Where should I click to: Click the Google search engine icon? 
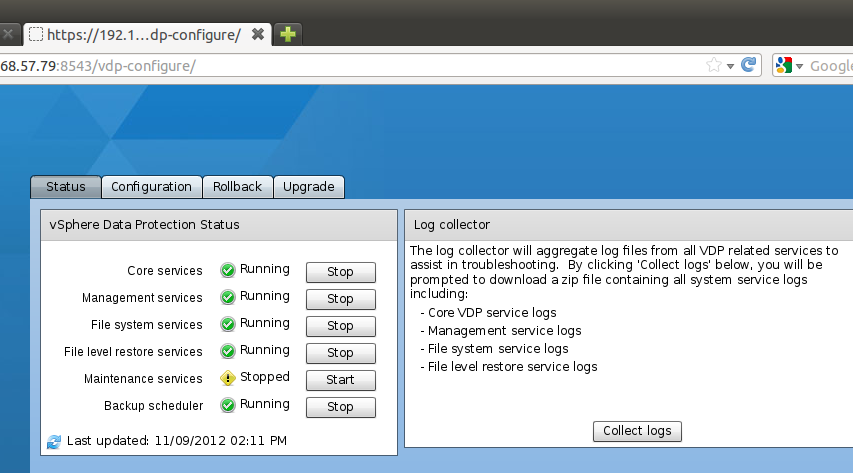click(x=784, y=65)
